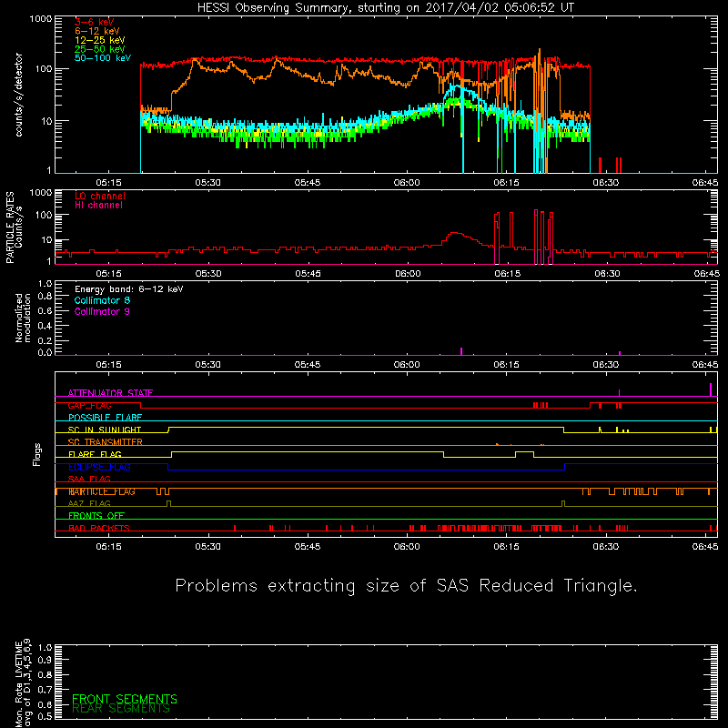Image resolution: width=728 pixels, height=728 pixels.
Task: Click the ATTENUATOR_STATE spike near 06:45
Action: (711, 389)
